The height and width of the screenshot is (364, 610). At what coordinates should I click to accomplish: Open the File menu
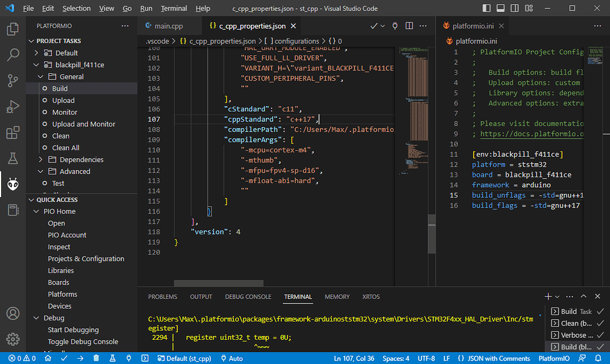coord(28,8)
